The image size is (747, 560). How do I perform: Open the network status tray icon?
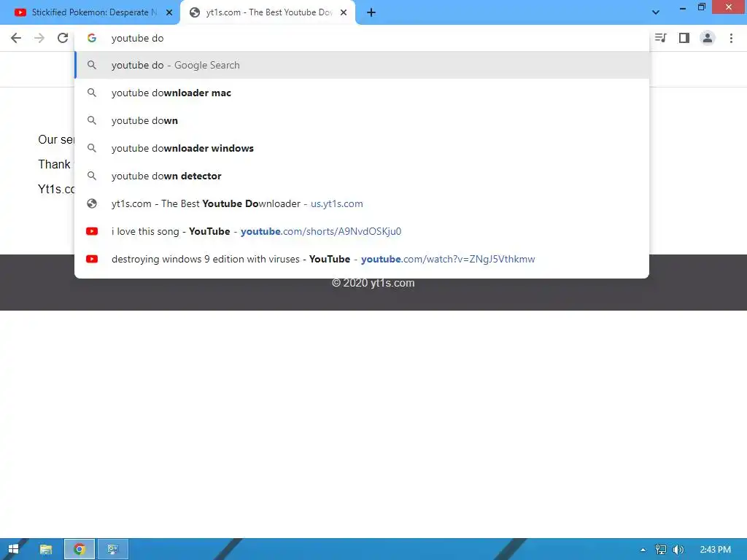pos(661,550)
